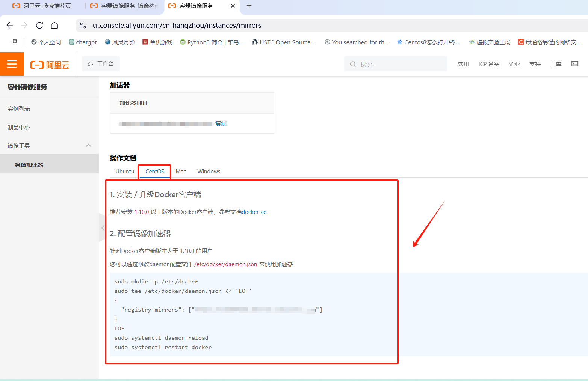Viewport: 588px width, 381px height.
Task: Click the 'sudo systemctl restart docker' line
Action: (x=163, y=347)
